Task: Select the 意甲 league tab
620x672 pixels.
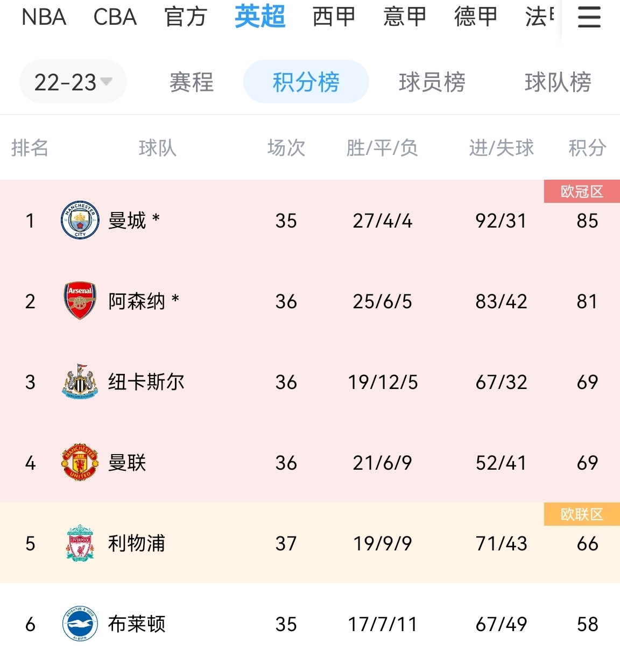Action: point(405,17)
